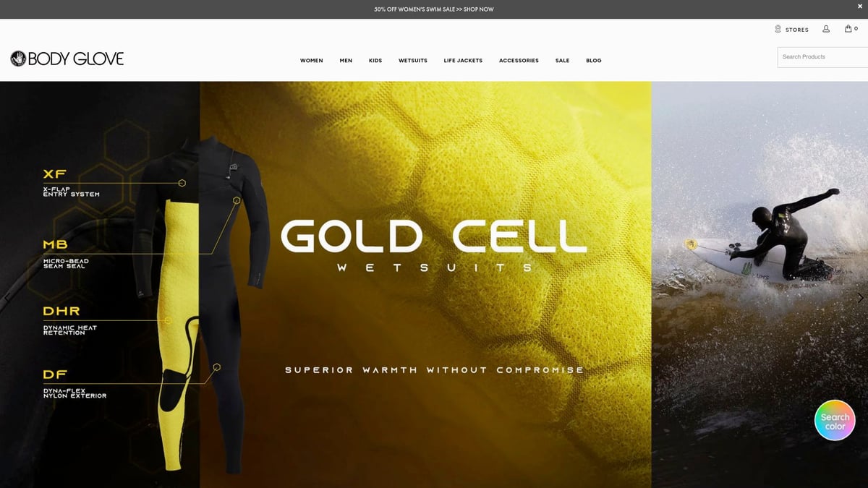Open the Men menu
The image size is (868, 488).
pyautogui.click(x=346, y=61)
